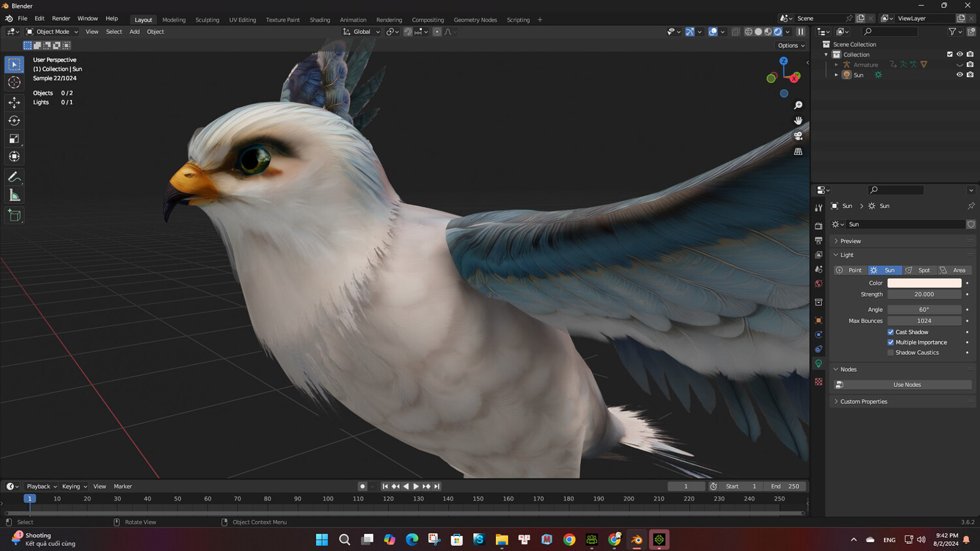Screen dimensions: 980x551
Task: Open File Explorer from taskbar
Action: pyautogui.click(x=502, y=539)
